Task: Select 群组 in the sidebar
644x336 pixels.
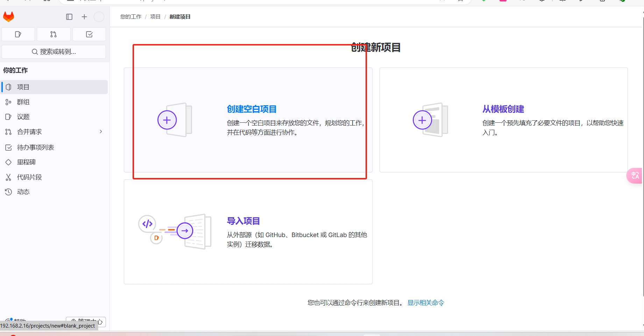Action: coord(55,102)
